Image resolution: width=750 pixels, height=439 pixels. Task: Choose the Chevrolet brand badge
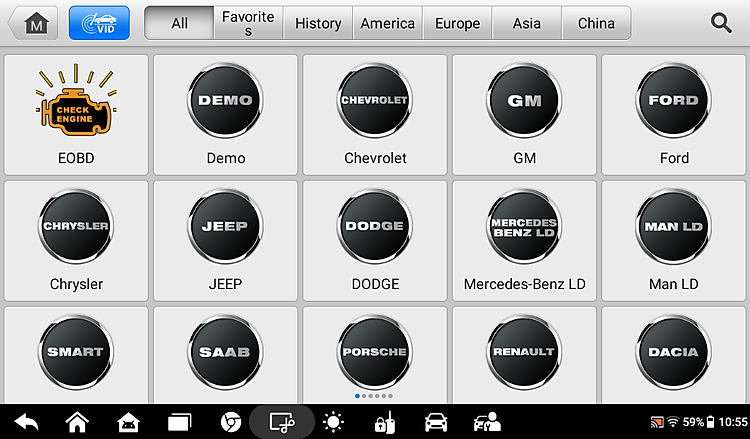pos(375,100)
